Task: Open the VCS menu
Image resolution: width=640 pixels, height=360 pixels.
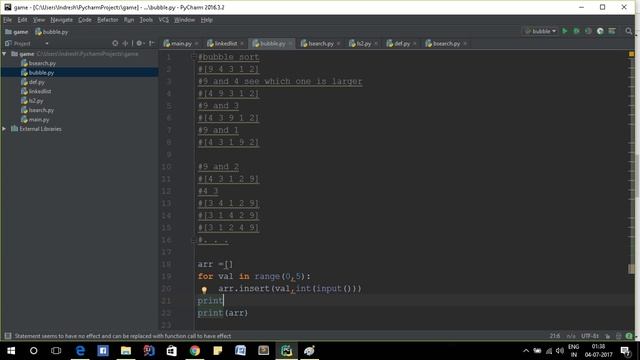Action: pos(163,20)
